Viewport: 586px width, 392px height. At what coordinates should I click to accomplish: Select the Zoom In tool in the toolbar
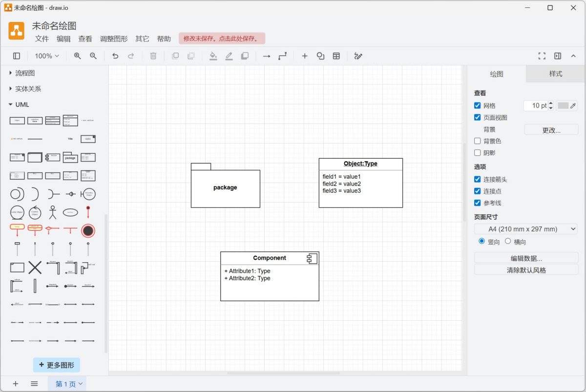(x=77, y=56)
